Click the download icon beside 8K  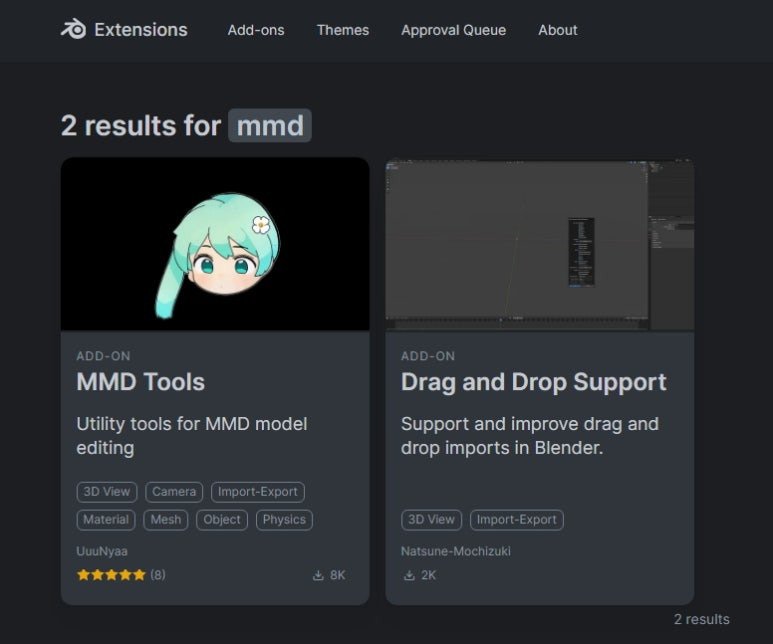tap(318, 575)
